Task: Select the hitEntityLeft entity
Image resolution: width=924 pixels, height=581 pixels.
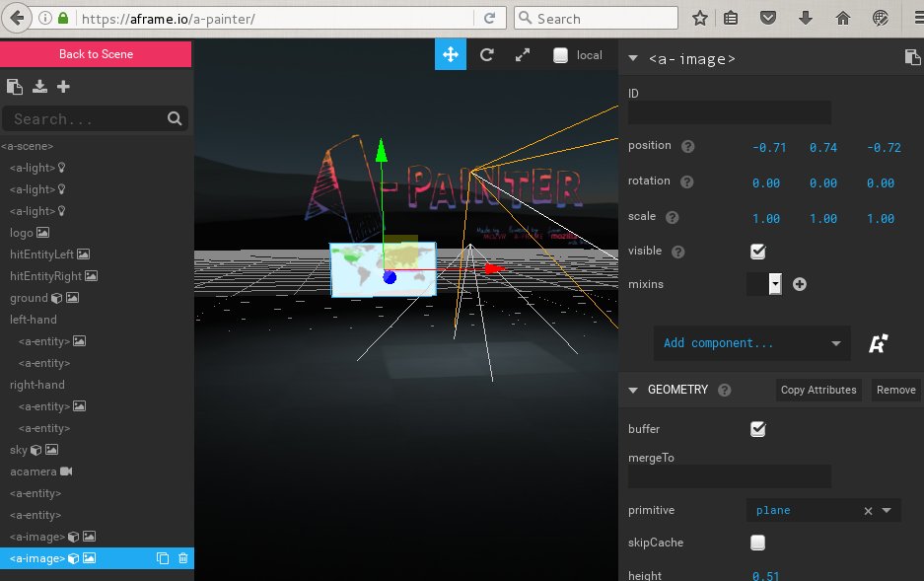Action: (41, 254)
